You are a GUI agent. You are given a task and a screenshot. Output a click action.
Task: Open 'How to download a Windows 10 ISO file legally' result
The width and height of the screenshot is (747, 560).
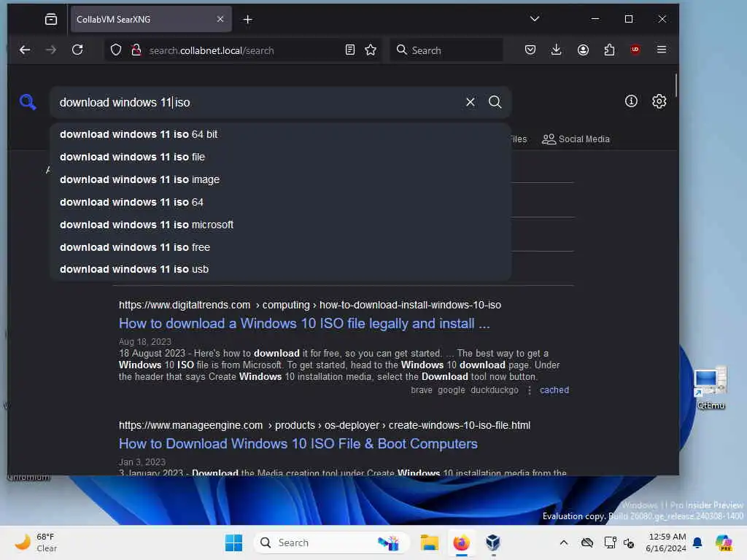click(304, 324)
